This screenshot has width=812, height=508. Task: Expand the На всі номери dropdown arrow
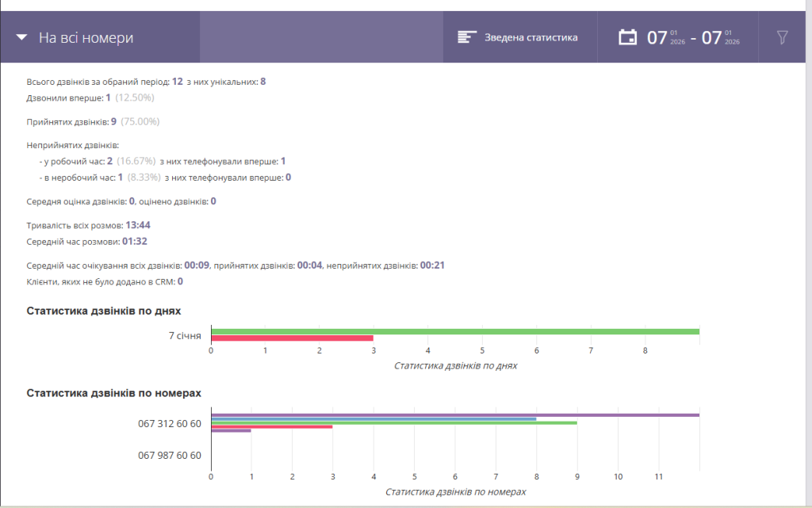tap(21, 37)
